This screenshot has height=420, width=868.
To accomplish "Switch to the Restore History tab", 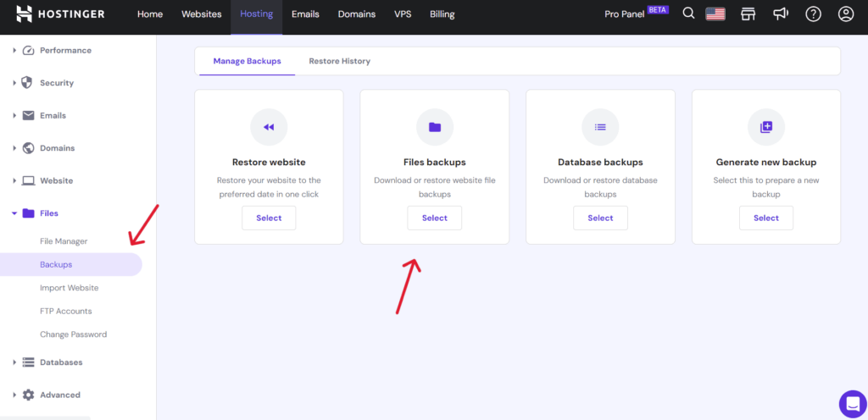I will 339,61.
